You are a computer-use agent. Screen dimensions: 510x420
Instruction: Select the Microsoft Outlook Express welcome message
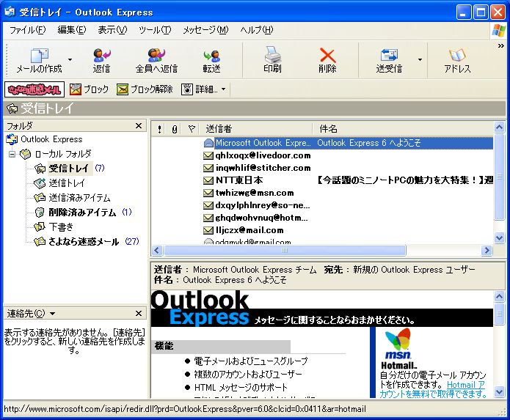322,143
